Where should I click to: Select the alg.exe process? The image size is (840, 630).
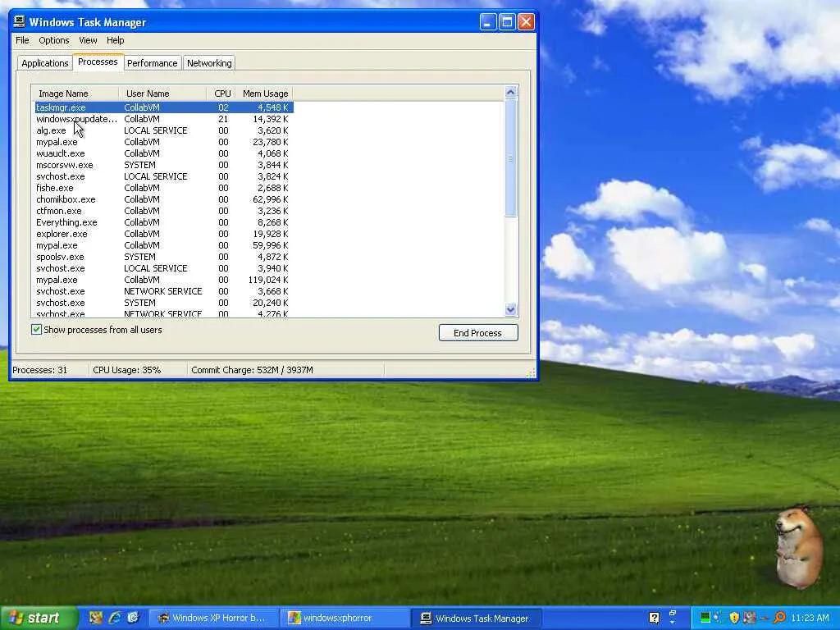pyautogui.click(x=164, y=130)
